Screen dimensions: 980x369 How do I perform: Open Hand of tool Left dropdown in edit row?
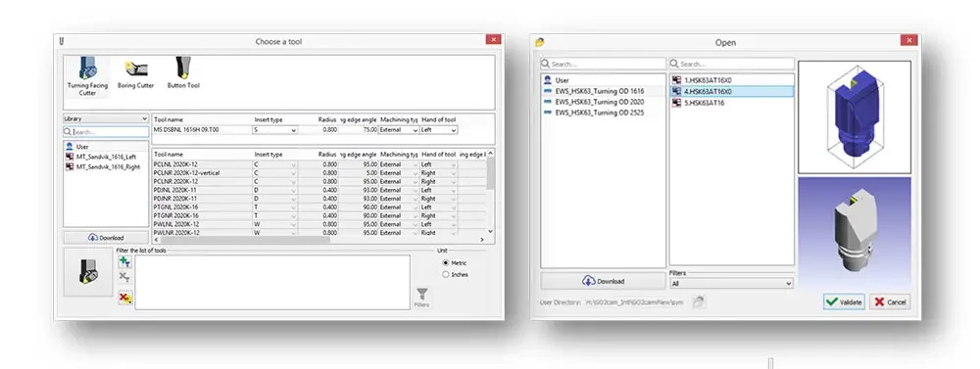coord(439,130)
